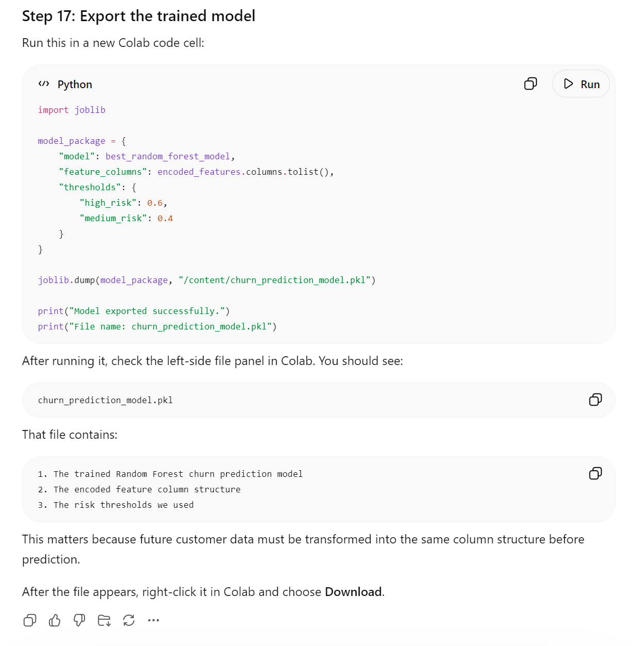This screenshot has height=646, width=644.
Task: Copy the churn_prediction_model.pkl filename block
Action: point(595,400)
